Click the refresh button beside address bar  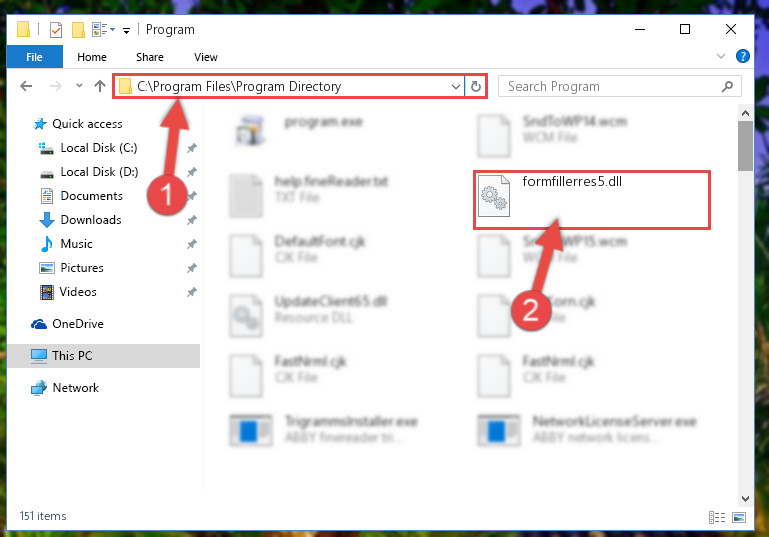click(475, 87)
